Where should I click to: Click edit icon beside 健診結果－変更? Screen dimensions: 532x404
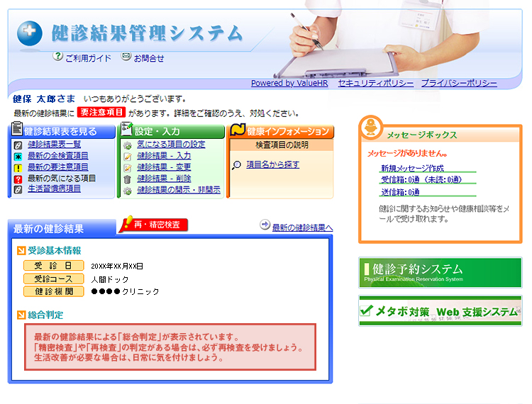pos(127,168)
